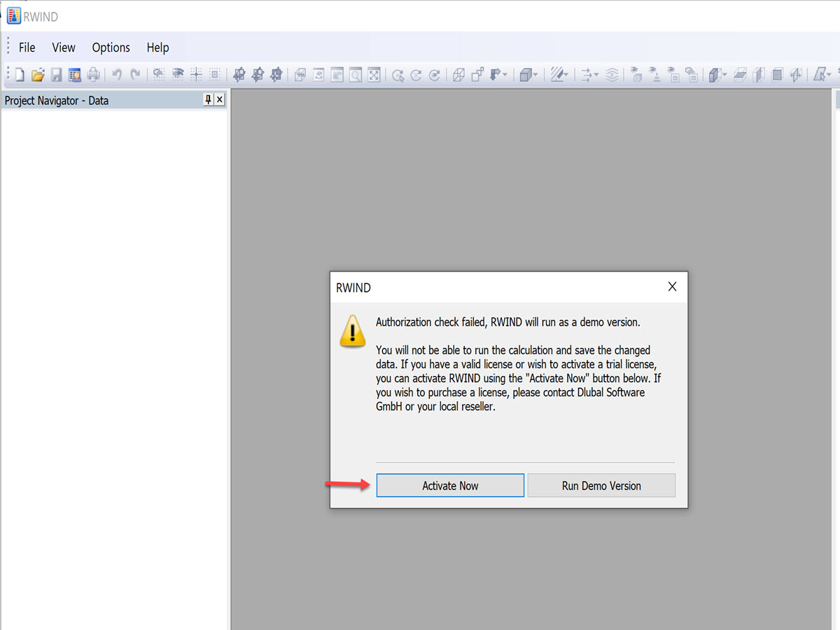840x630 pixels.
Task: Click the zoom-to-fit four-arrows icon
Action: 374,75
